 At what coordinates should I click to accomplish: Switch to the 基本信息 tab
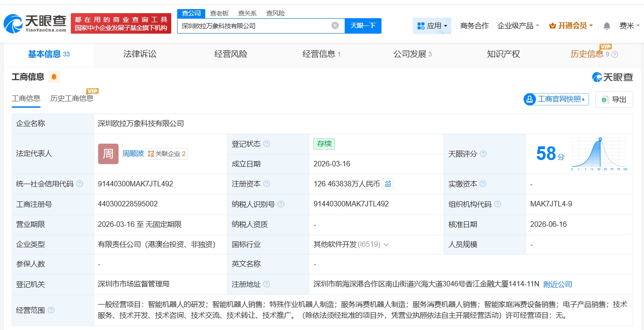[x=49, y=54]
